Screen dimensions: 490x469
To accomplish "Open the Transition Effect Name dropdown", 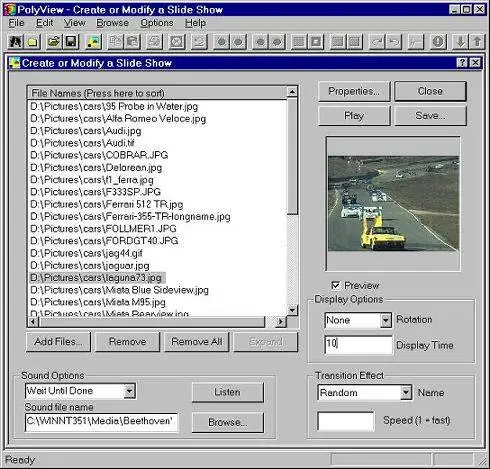I will (406, 393).
